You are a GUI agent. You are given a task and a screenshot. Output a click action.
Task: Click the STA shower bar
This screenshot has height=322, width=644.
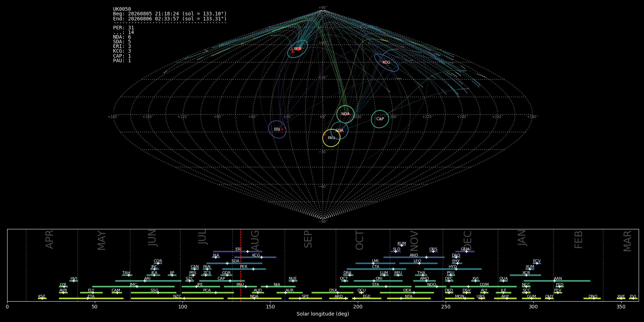(375, 287)
